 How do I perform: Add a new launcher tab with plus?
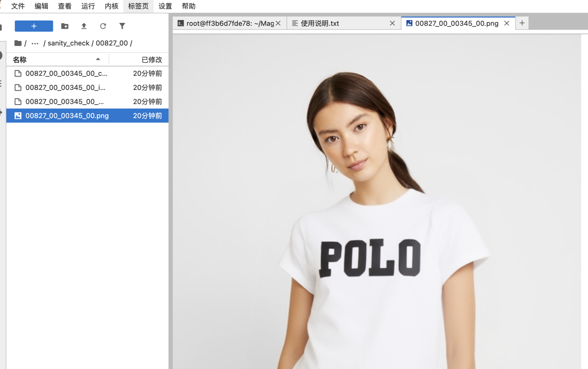[522, 23]
